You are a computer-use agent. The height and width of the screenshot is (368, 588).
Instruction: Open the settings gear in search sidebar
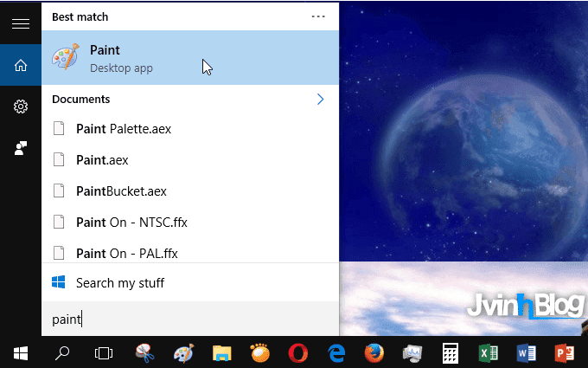click(x=21, y=107)
